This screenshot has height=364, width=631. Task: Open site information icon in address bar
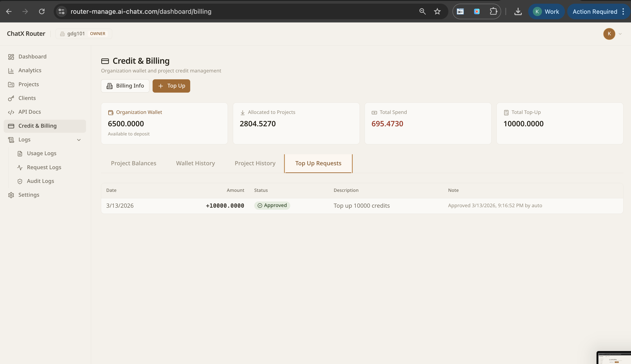[x=61, y=11]
